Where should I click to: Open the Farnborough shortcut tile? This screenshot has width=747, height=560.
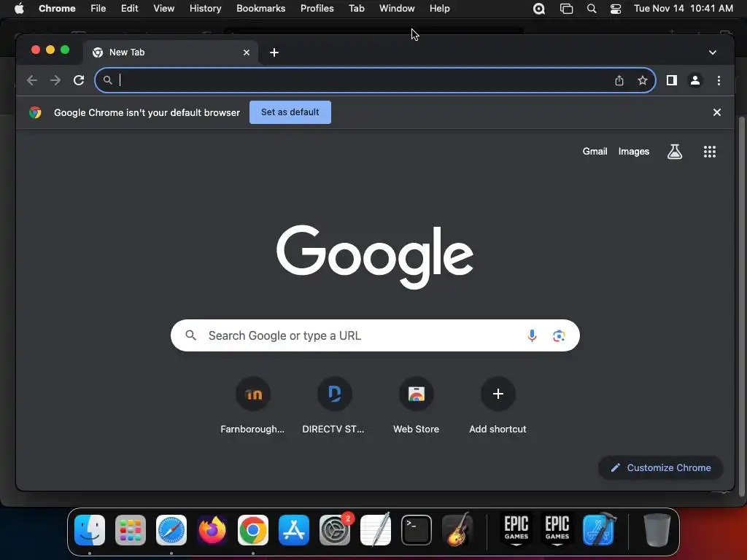coord(253,405)
